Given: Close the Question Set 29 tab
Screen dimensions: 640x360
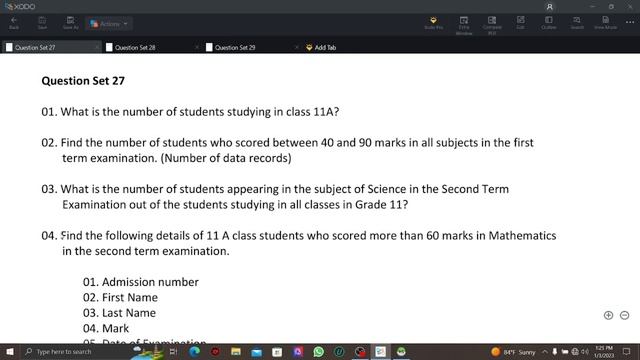Looking at the screenshot, I should (x=297, y=47).
